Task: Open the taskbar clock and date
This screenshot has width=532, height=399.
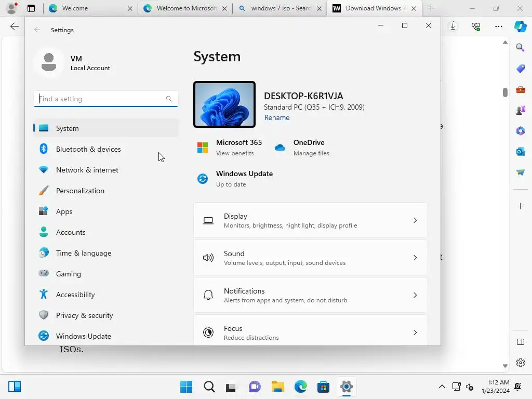Action: click(495, 387)
